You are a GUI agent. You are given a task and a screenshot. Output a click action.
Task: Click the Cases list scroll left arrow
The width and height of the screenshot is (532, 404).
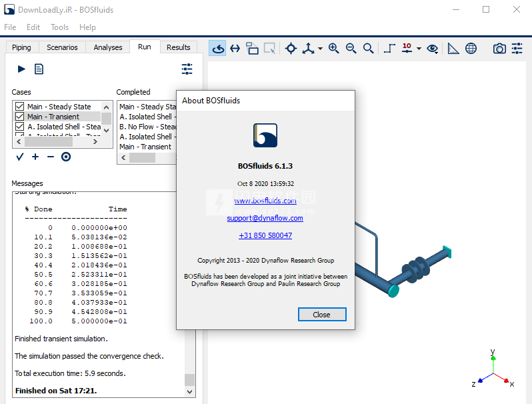click(x=19, y=142)
